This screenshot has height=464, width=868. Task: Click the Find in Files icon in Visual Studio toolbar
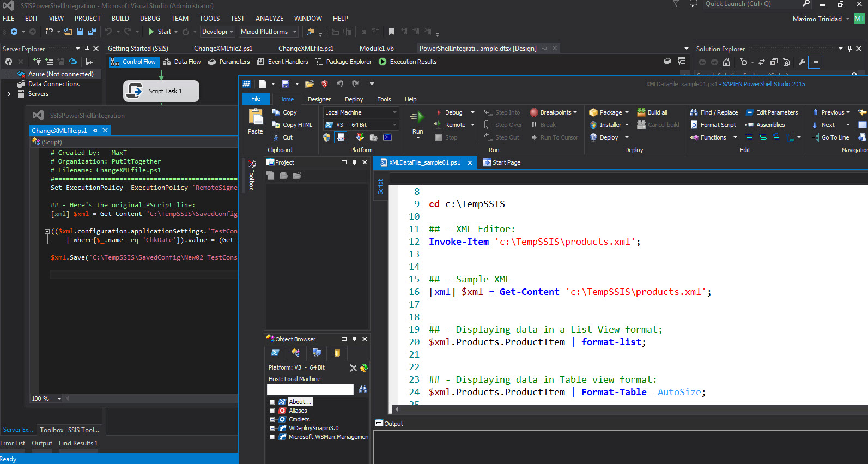click(x=311, y=32)
